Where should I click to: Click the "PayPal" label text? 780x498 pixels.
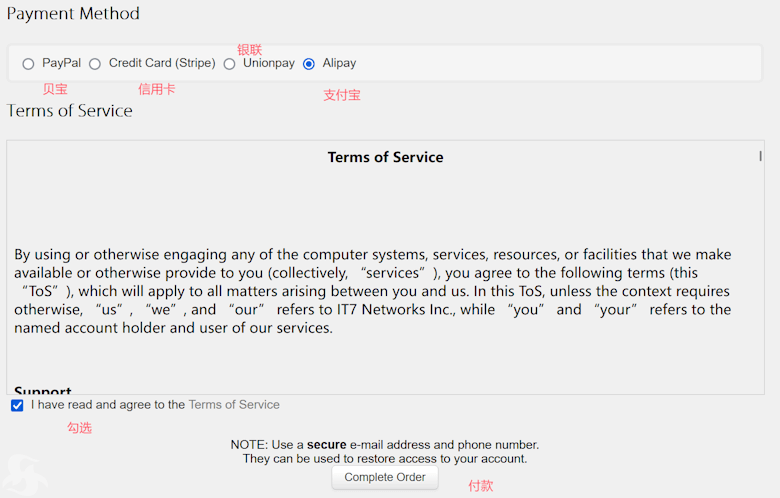61,63
